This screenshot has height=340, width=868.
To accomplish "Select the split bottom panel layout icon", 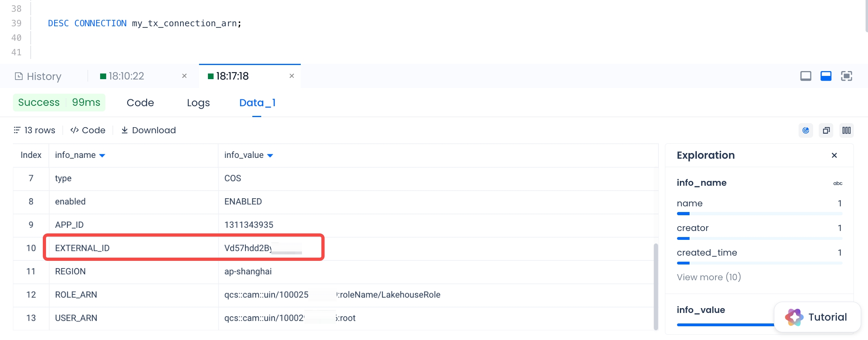I will 826,76.
